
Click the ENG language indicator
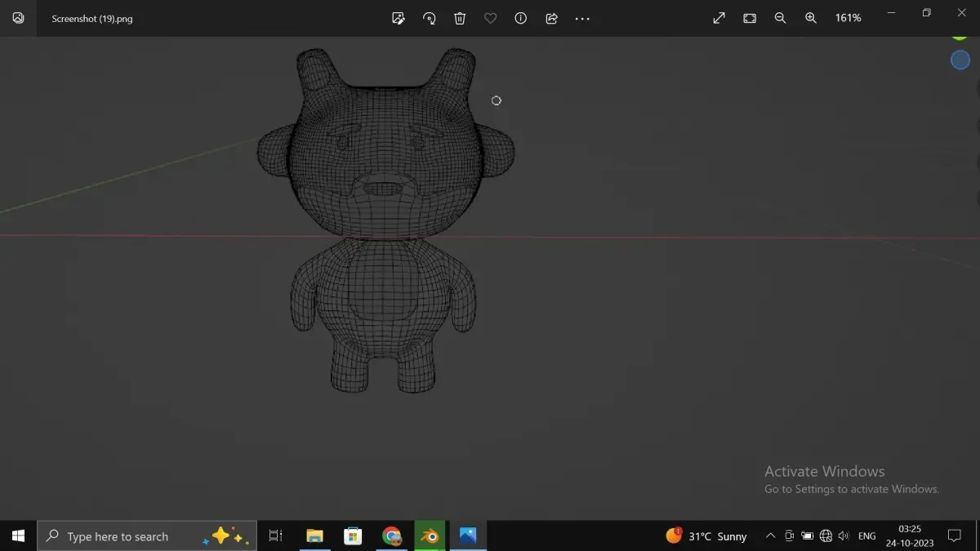(867, 536)
